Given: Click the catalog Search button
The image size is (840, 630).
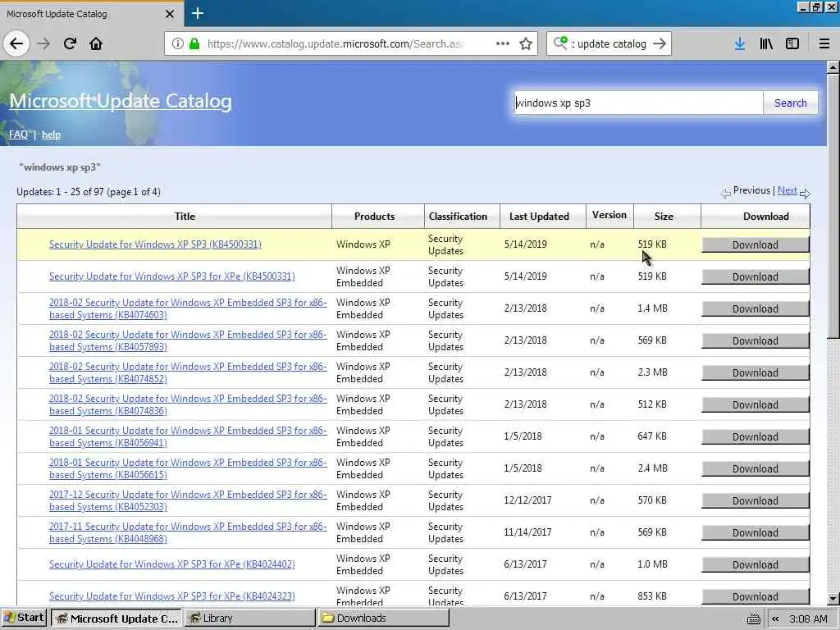Looking at the screenshot, I should pyautogui.click(x=790, y=103).
